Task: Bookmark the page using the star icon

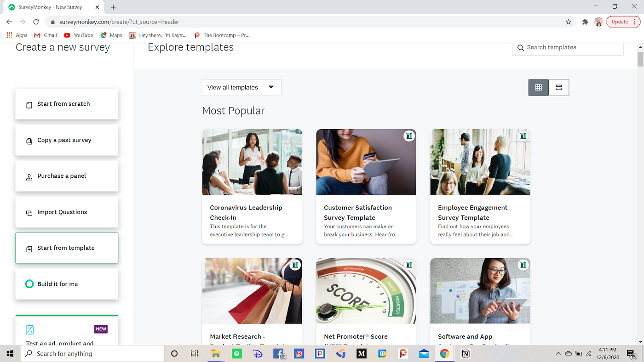Action: pos(569,22)
